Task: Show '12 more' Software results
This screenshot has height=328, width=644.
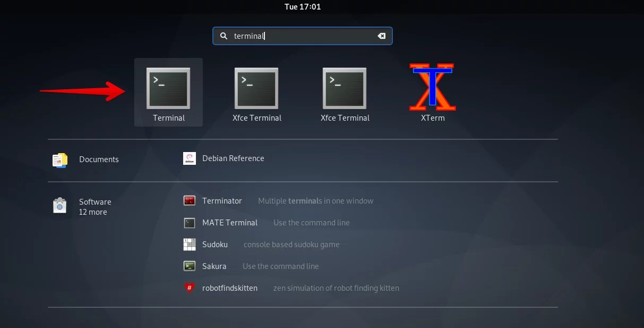Action: click(x=93, y=212)
